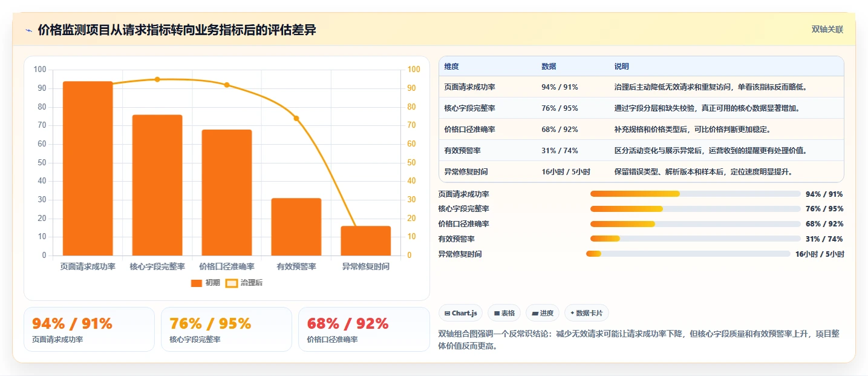Click the orange bar for 页面请求成功率

[x=88, y=168]
